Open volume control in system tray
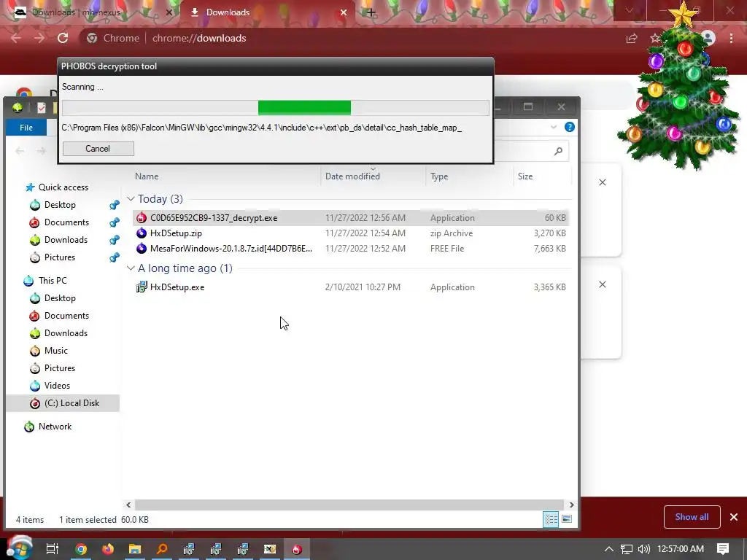Screen dimensions: 747x560 643,549
